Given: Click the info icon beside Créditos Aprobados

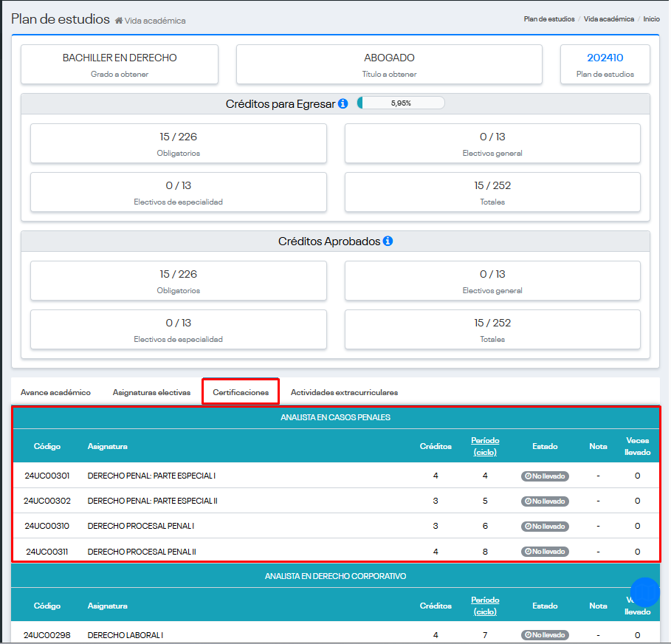Looking at the screenshot, I should (388, 241).
